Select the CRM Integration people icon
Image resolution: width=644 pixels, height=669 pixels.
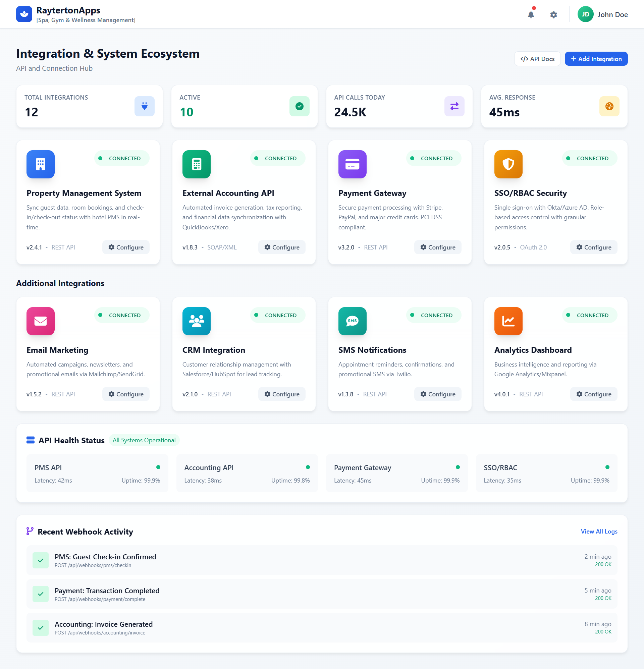tap(196, 321)
